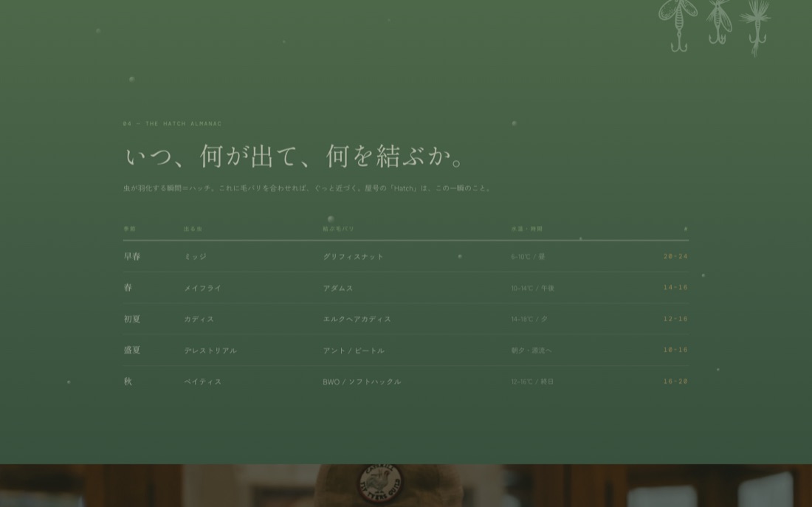This screenshot has height=507, width=812.
Task: Click the 'BWO / ソフトハックル' fly name
Action: point(362,382)
